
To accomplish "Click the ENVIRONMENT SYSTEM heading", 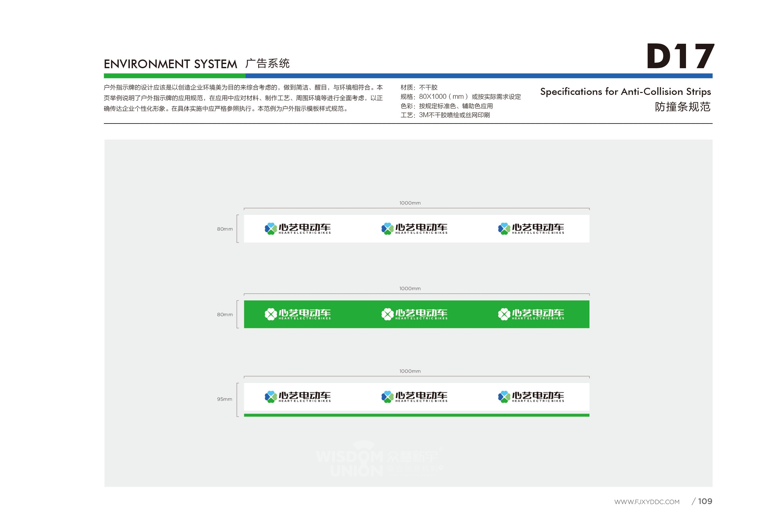I will (x=171, y=64).
